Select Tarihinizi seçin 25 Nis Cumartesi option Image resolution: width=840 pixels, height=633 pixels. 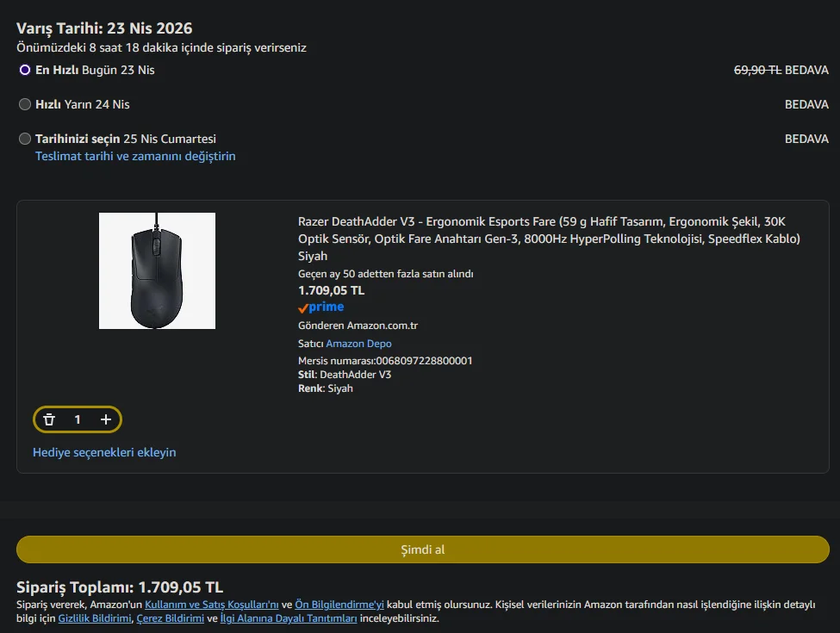tap(25, 139)
